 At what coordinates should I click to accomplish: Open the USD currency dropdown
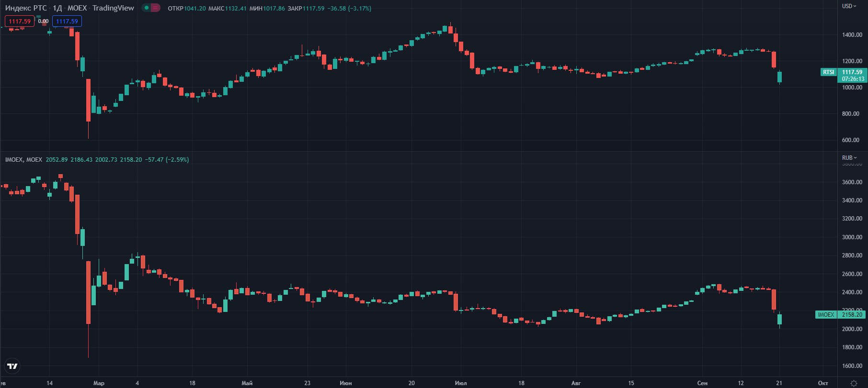pos(849,6)
